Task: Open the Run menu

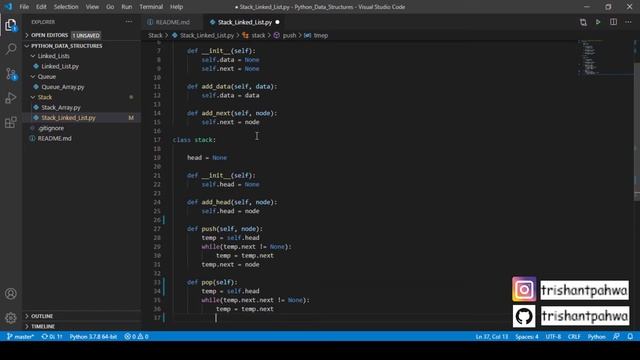Action: coord(127,7)
